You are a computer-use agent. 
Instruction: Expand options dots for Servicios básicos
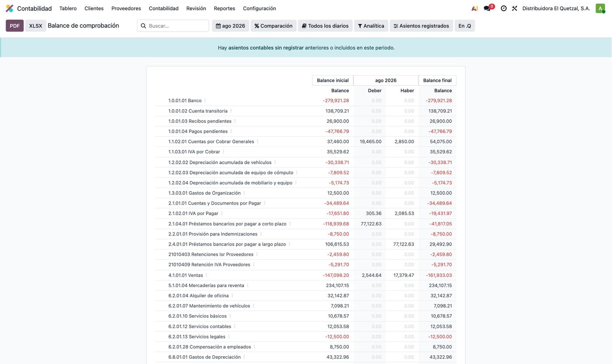click(230, 316)
